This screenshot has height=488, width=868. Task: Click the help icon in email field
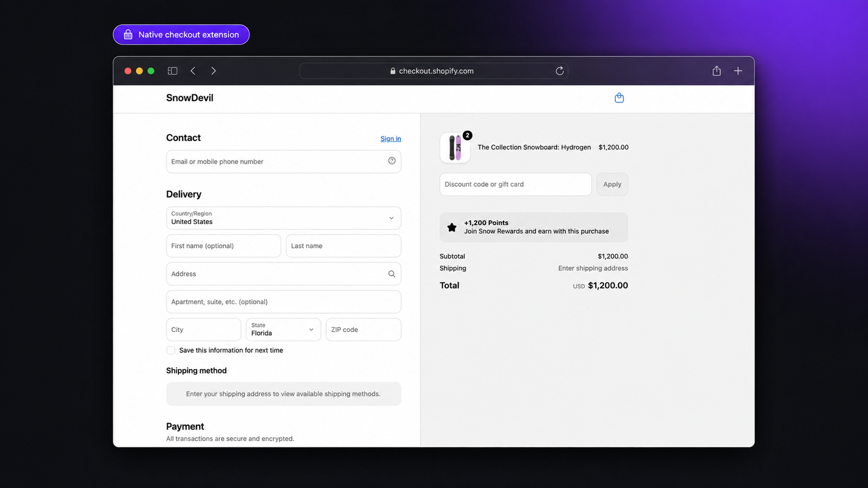point(392,161)
